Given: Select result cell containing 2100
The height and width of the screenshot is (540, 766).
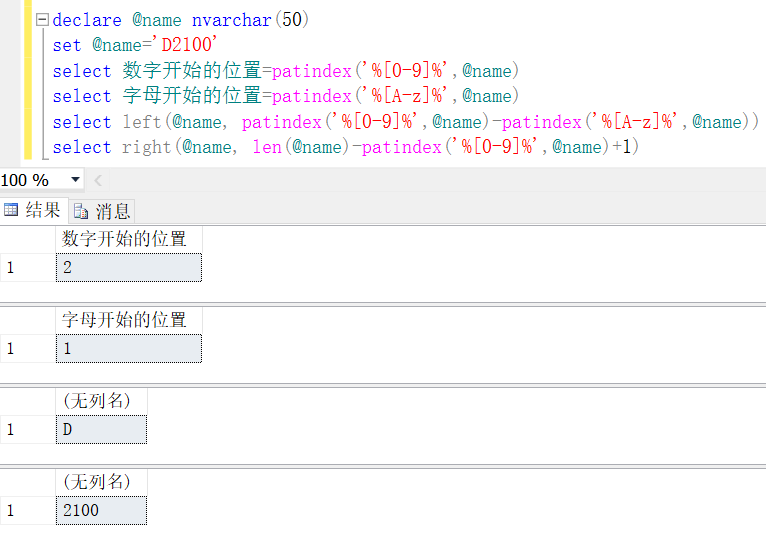Looking at the screenshot, I should coord(102,511).
